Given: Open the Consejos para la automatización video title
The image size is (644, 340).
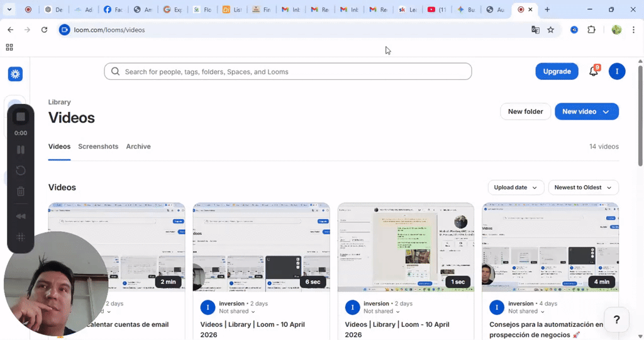Looking at the screenshot, I should (547, 329).
